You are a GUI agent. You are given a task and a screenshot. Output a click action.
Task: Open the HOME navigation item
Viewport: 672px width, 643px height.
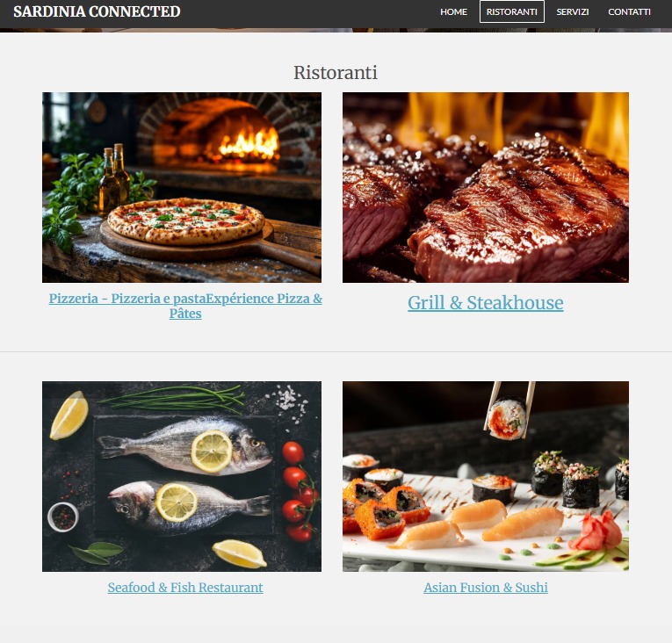453,11
